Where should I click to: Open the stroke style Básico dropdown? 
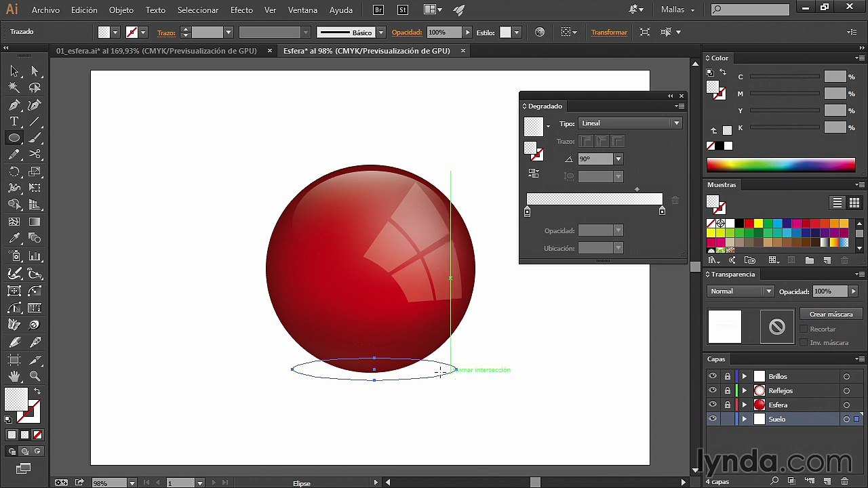pyautogui.click(x=380, y=33)
